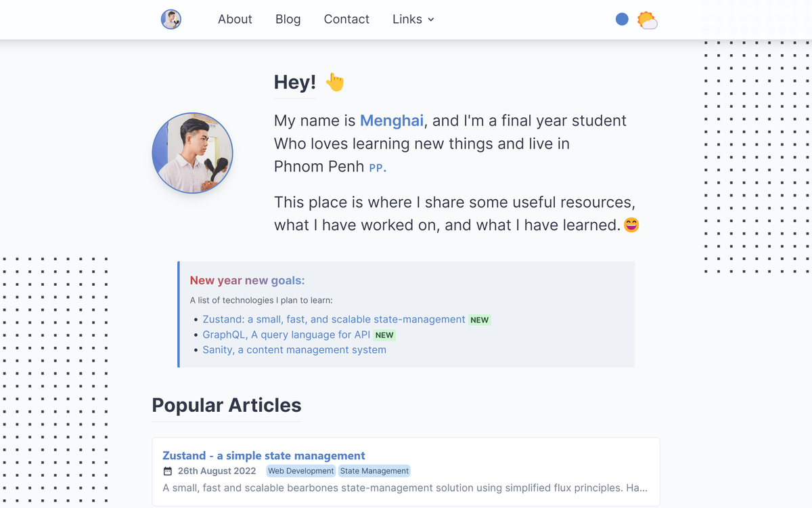
Task: Open the Contact page
Action: click(x=346, y=20)
